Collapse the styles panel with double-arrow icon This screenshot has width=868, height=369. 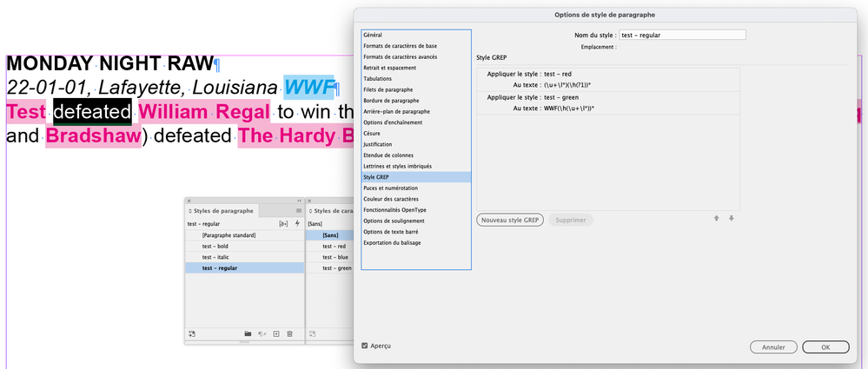pyautogui.click(x=300, y=201)
